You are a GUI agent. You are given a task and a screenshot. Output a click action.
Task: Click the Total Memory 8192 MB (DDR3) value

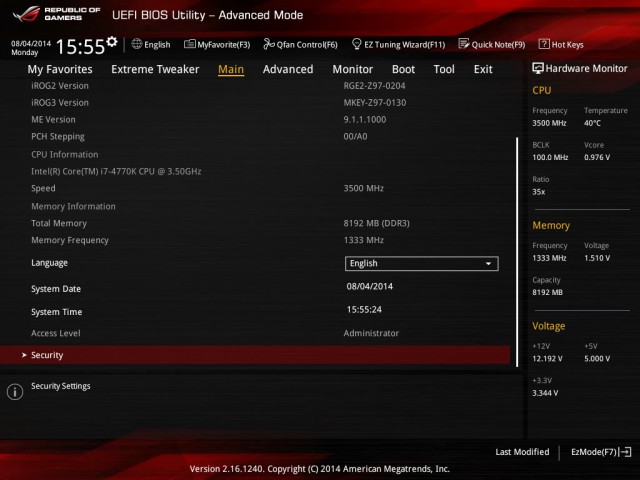(x=376, y=223)
